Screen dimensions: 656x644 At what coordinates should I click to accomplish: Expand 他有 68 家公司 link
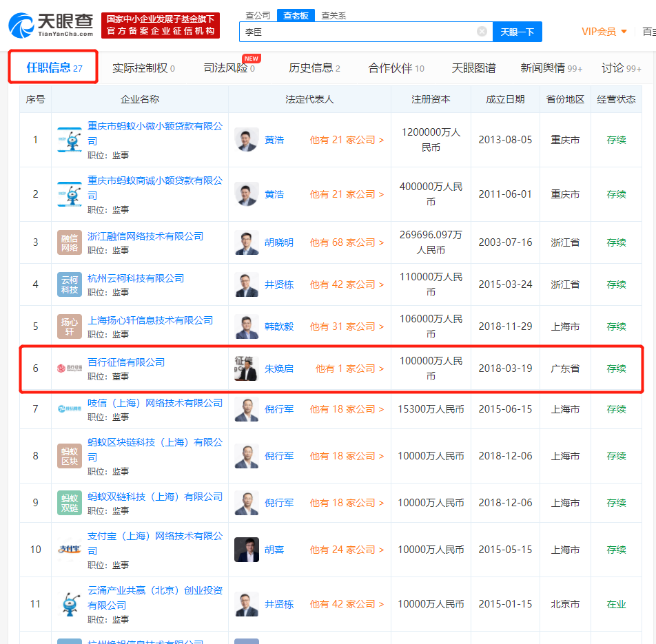pyautogui.click(x=347, y=242)
